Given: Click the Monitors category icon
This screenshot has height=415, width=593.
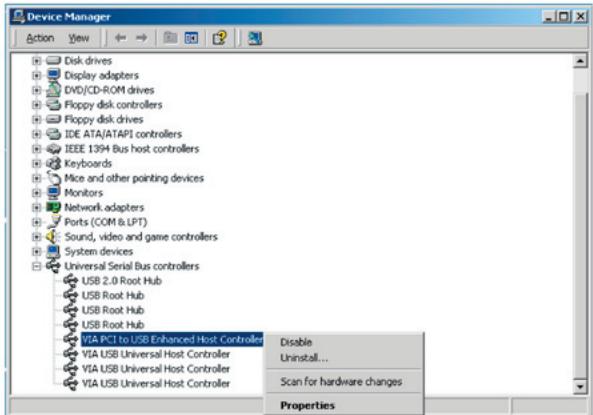Looking at the screenshot, I should coord(53,193).
